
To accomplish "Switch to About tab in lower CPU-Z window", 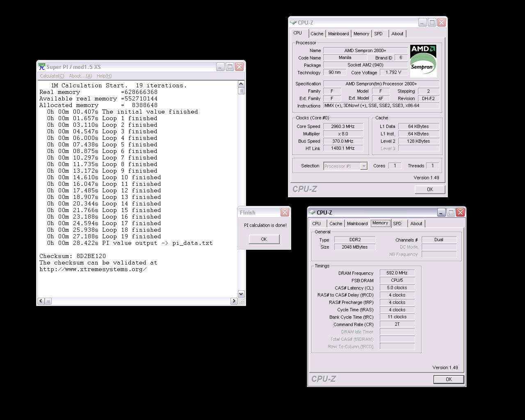I will tap(416, 224).
